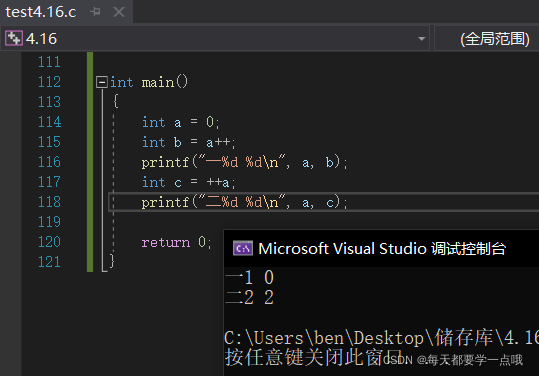Click the 'return 0;' statement
This screenshot has height=376, width=539.
[x=177, y=242]
